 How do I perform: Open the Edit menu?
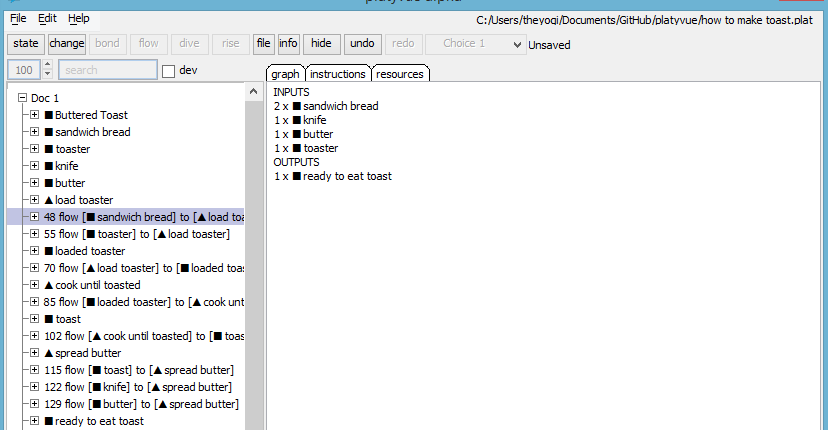(x=47, y=18)
